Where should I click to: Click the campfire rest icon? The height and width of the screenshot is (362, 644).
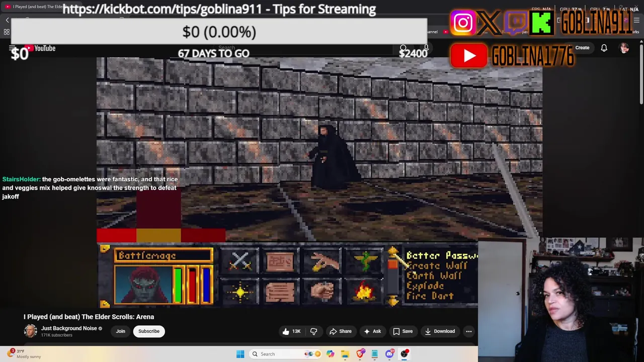coord(364,292)
